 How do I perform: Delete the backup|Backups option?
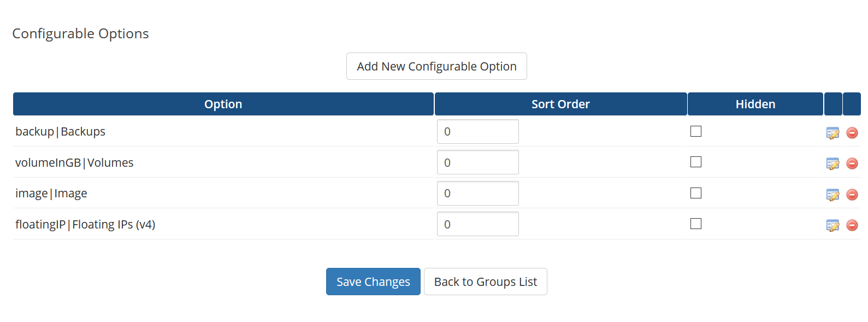pos(852,133)
